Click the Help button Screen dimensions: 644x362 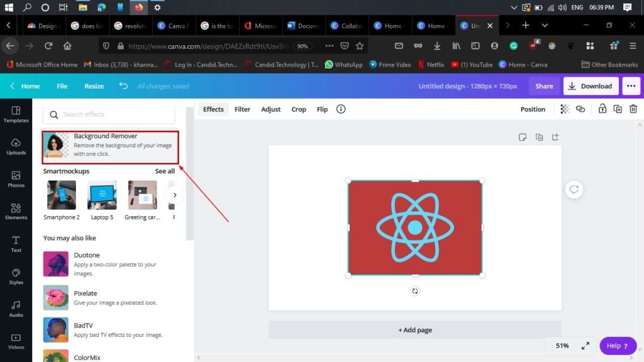(618, 346)
